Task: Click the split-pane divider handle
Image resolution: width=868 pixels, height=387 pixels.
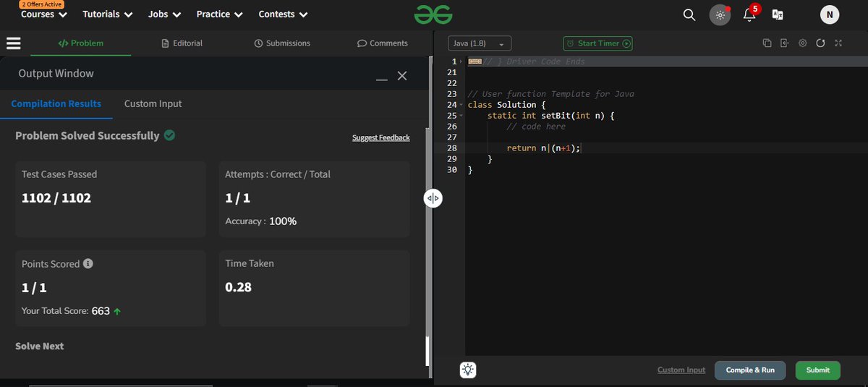Action: pyautogui.click(x=433, y=198)
